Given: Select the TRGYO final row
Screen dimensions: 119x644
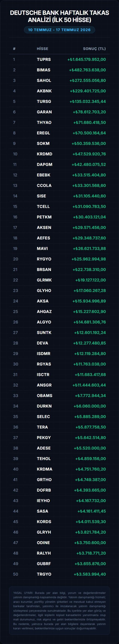Looking at the screenshot, I should pyautogui.click(x=59, y=574).
